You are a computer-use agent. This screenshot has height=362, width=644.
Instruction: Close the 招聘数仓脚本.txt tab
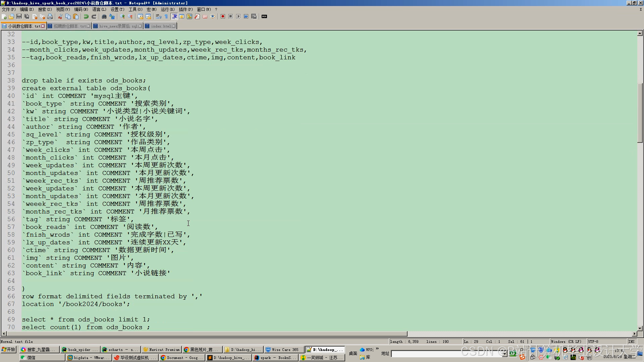89,26
